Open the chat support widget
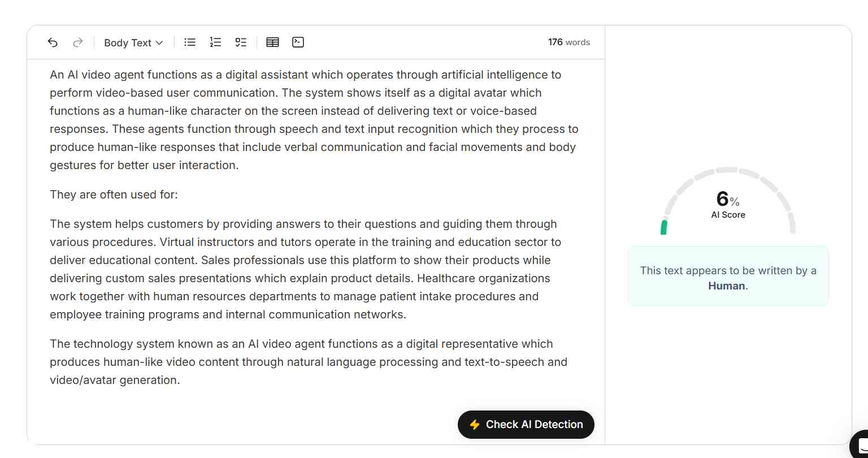The image size is (868, 458). [x=859, y=448]
